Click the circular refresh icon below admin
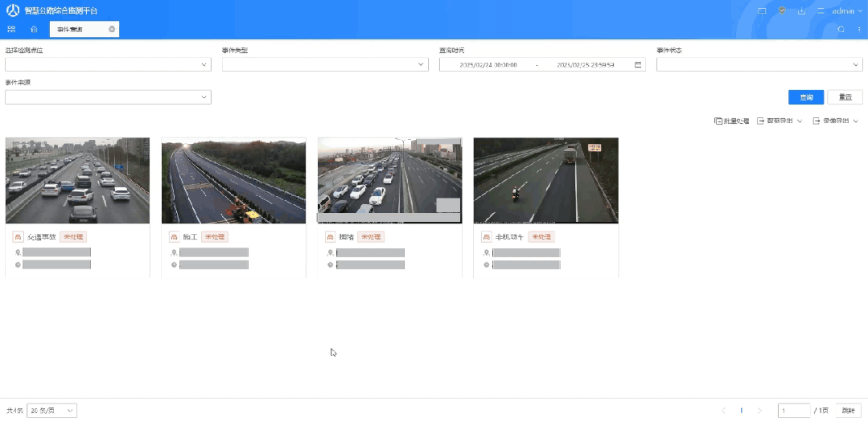868x422 pixels. point(841,29)
